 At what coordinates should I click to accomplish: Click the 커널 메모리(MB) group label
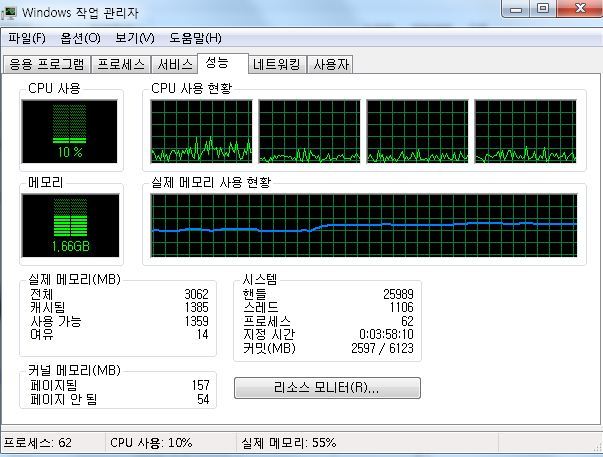click(74, 370)
